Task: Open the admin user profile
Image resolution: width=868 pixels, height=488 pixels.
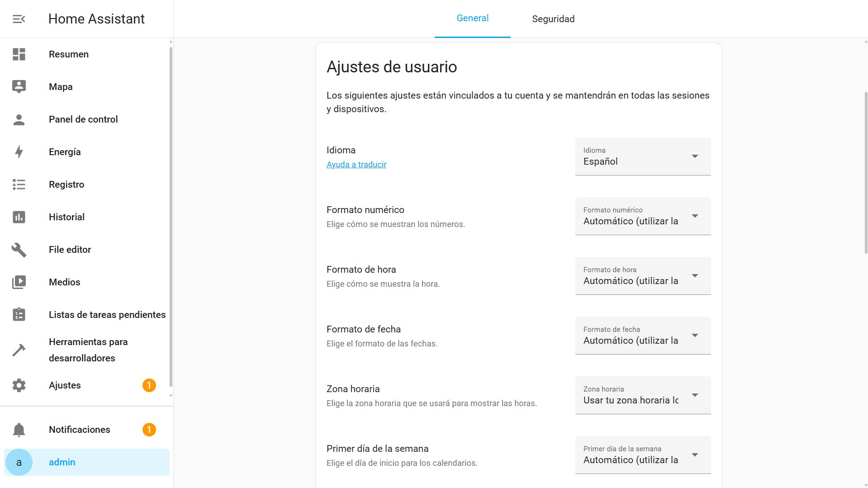Action: click(62, 462)
